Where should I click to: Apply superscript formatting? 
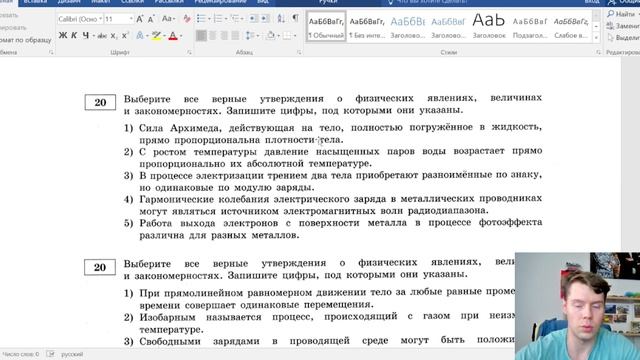(x=125, y=36)
